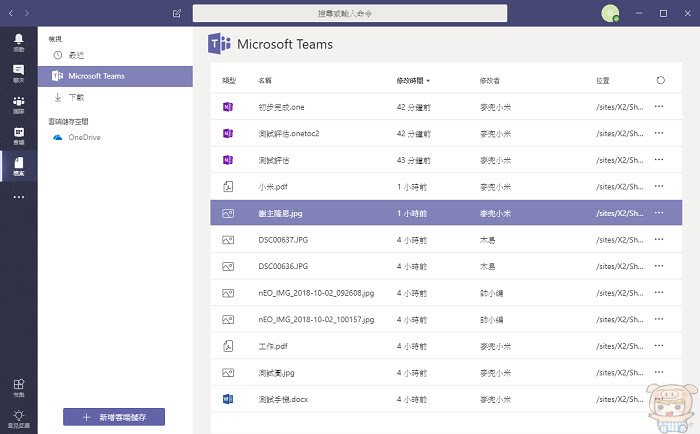Open the user profile avatar

(x=610, y=13)
